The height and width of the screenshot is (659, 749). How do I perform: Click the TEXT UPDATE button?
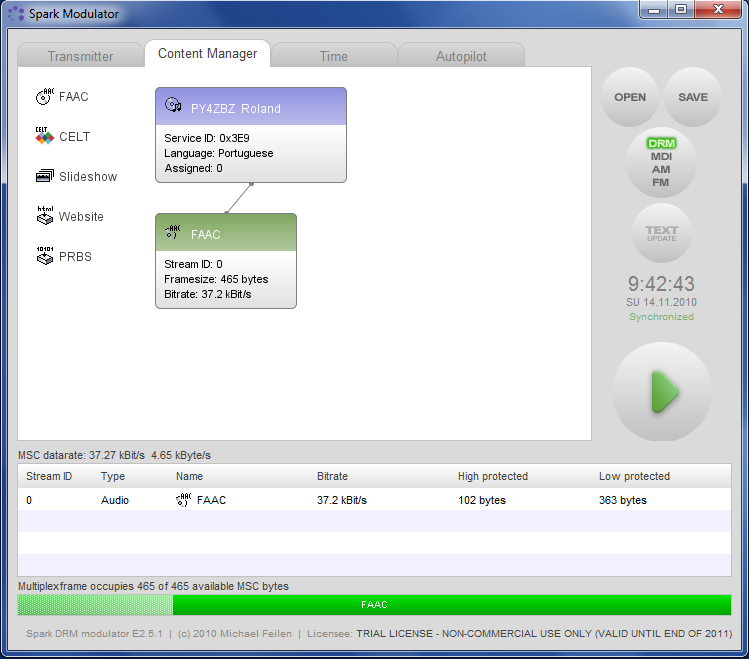pos(662,233)
